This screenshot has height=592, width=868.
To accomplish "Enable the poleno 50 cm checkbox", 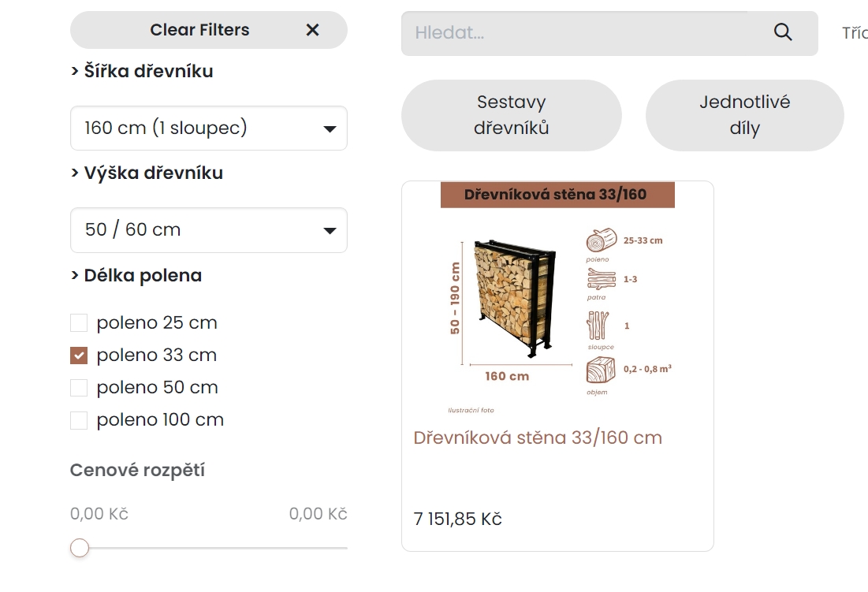I will [x=79, y=388].
